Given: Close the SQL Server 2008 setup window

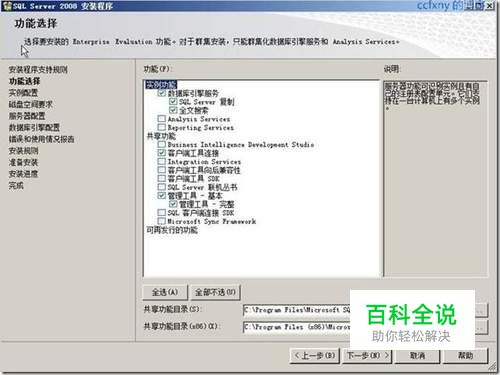Looking at the screenshot, I should [489, 6].
